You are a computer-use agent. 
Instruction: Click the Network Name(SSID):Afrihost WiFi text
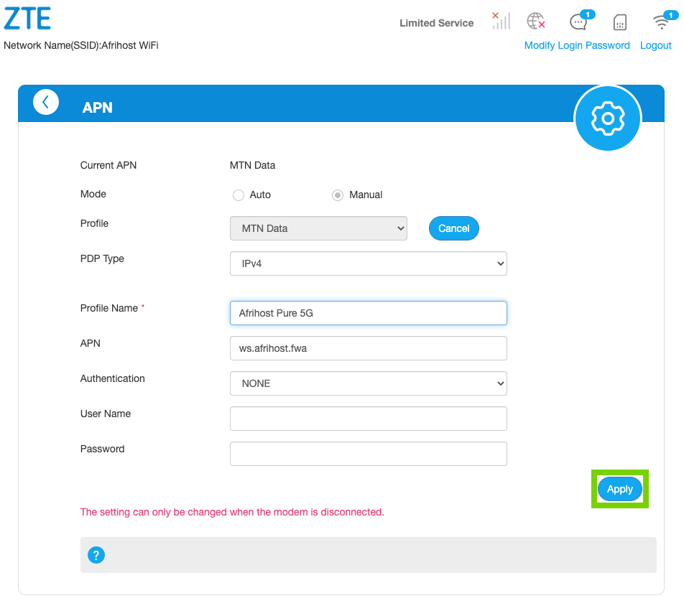pyautogui.click(x=80, y=45)
